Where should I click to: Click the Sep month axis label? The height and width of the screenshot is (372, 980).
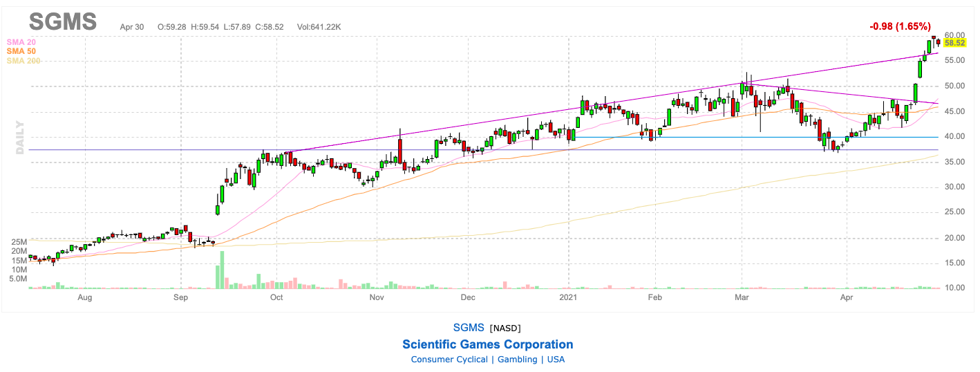click(x=180, y=298)
